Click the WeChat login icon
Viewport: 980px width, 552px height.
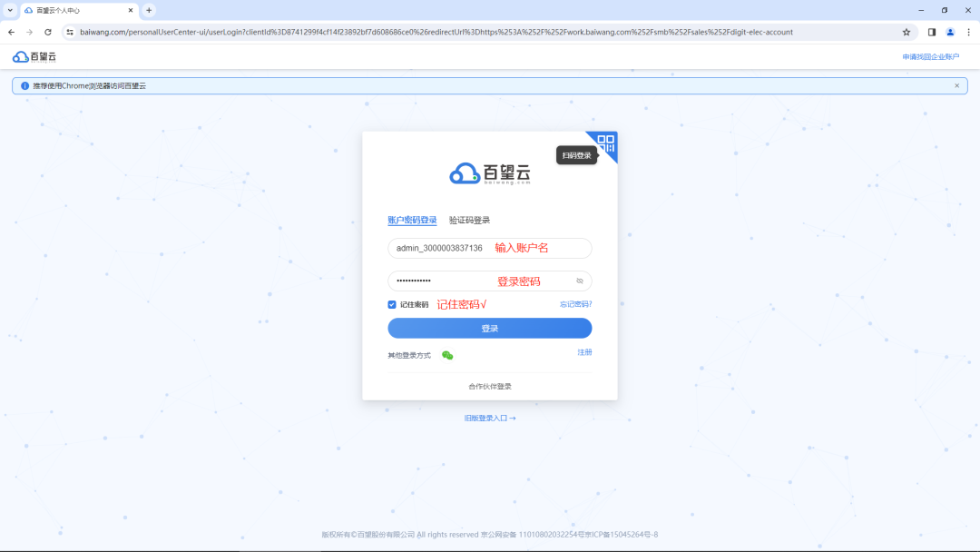pyautogui.click(x=447, y=355)
